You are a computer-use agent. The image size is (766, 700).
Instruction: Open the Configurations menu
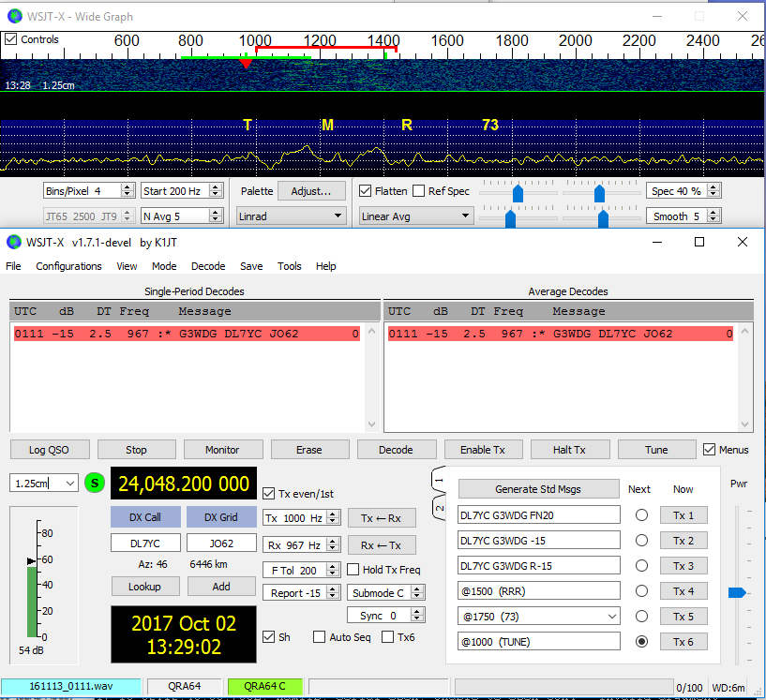(x=68, y=266)
